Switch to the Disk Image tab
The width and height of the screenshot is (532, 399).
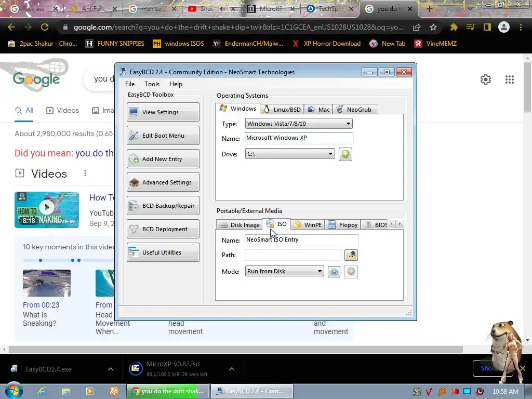(239, 224)
